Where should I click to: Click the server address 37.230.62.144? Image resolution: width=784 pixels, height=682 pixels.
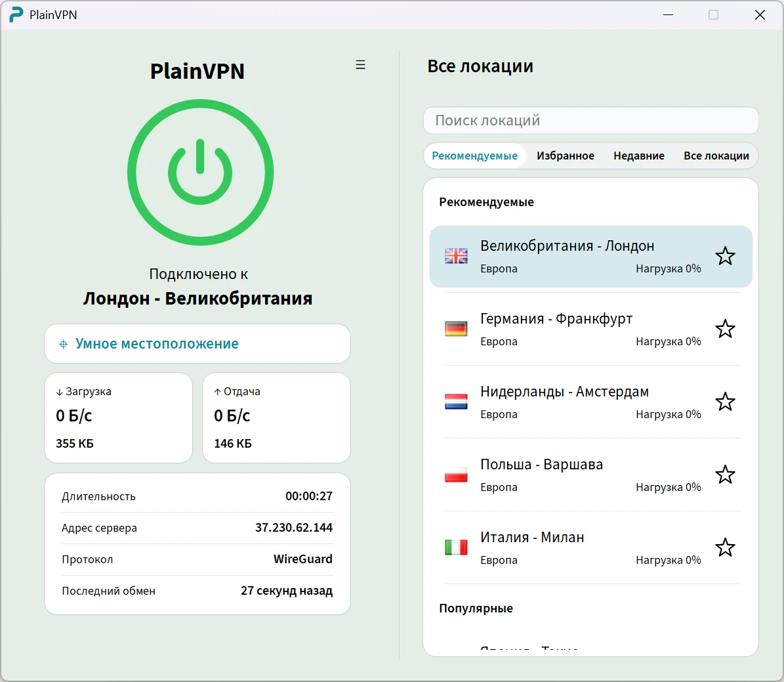(293, 528)
